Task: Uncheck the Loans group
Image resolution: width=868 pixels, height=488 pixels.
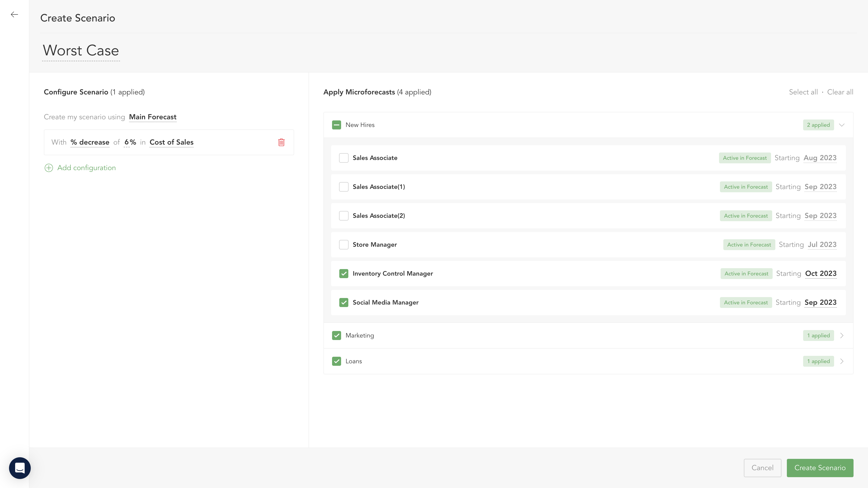Action: [336, 361]
